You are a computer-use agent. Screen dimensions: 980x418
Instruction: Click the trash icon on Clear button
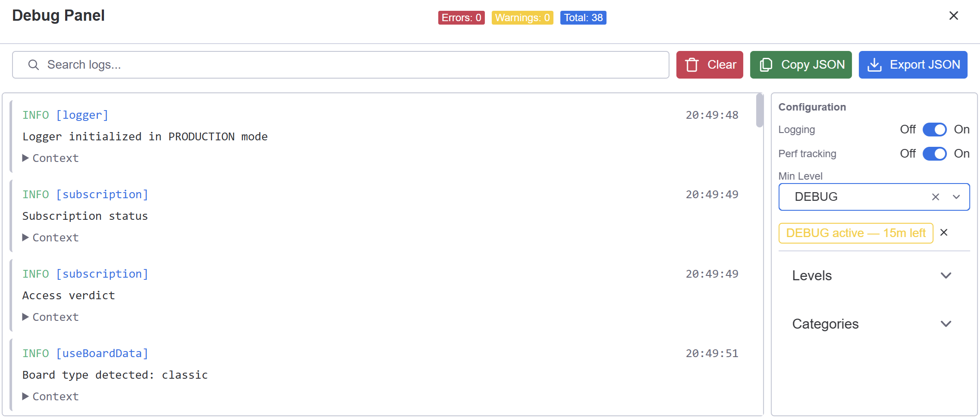pos(692,64)
